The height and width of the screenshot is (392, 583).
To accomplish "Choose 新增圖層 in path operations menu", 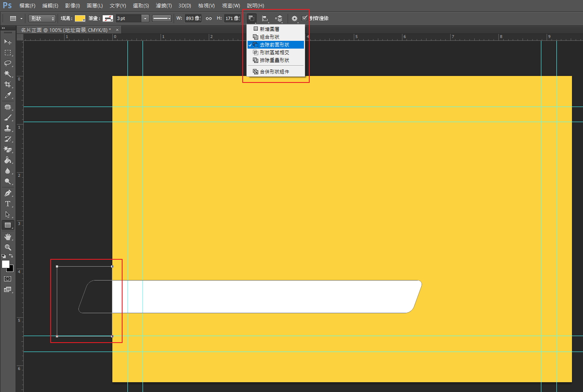I will (276, 29).
